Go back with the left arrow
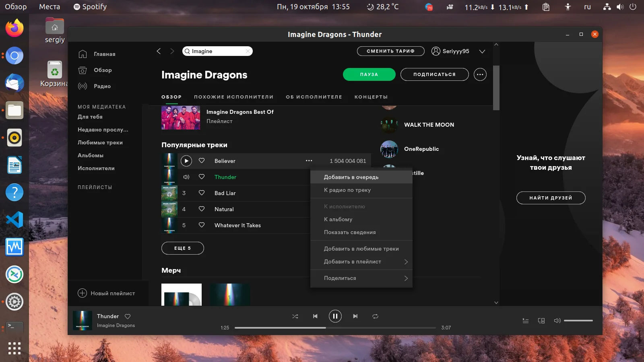 [x=159, y=51]
